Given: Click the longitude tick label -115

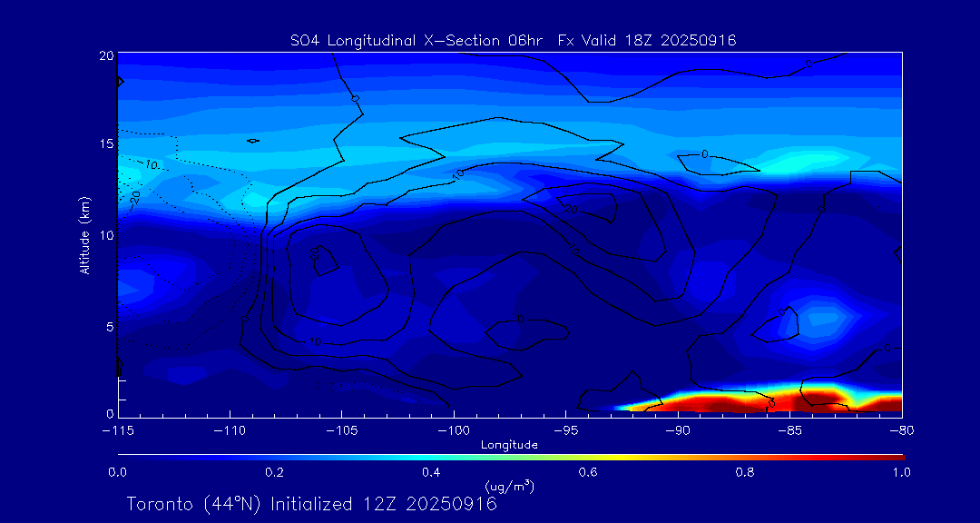Looking at the screenshot, I should pyautogui.click(x=117, y=431).
